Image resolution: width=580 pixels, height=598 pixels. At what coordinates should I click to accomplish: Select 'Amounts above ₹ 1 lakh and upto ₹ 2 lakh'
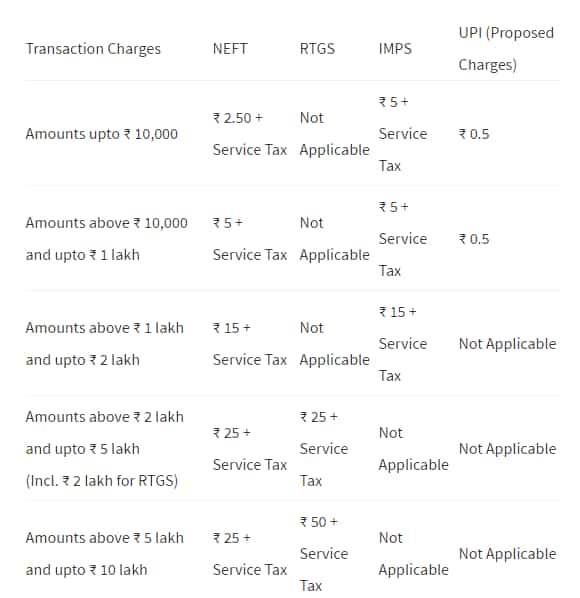[x=104, y=344]
